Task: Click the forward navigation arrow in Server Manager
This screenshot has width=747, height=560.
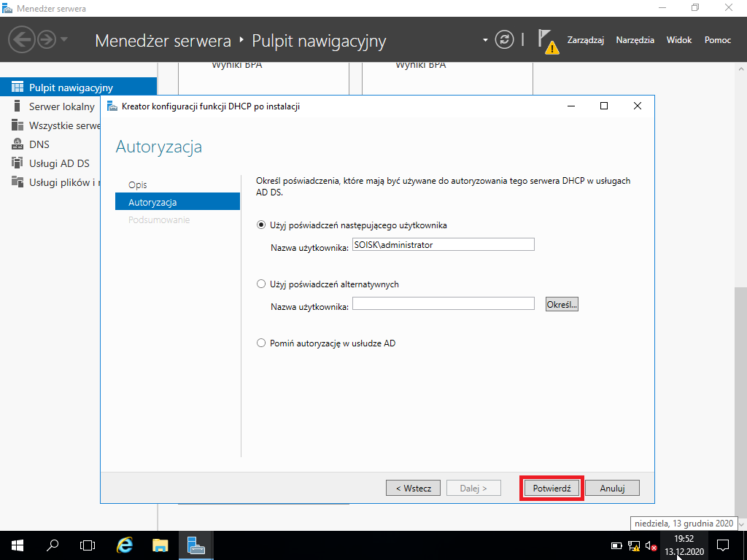Action: click(47, 39)
